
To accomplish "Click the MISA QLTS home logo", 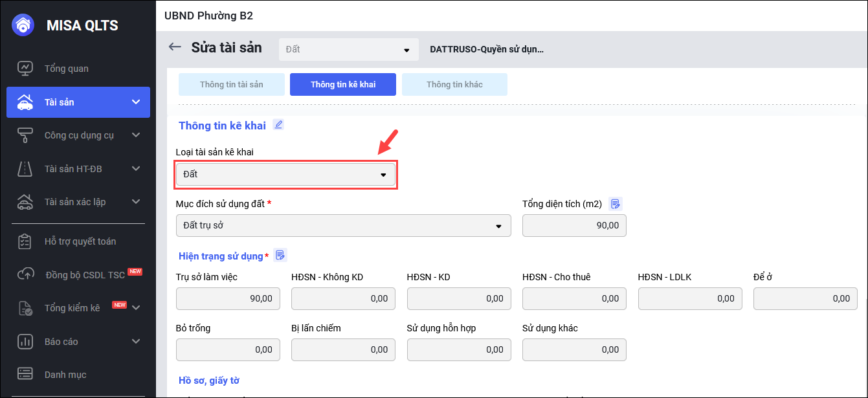I will 23,25.
